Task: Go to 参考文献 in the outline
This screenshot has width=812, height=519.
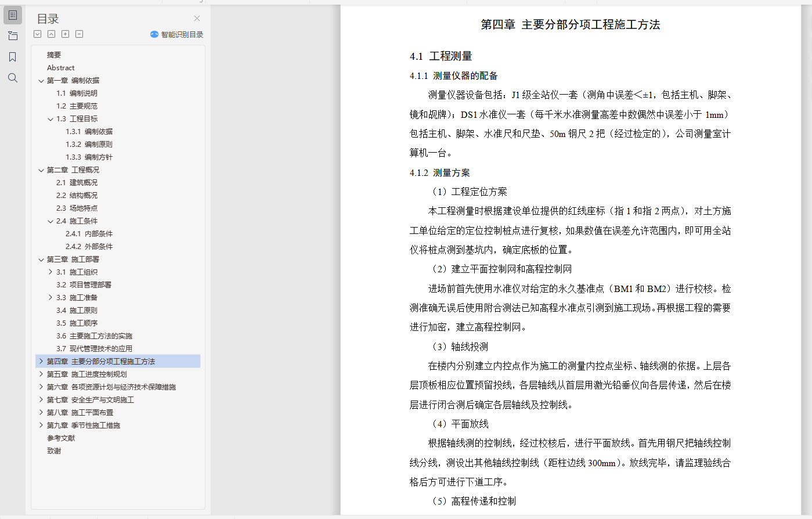Action: coord(61,438)
